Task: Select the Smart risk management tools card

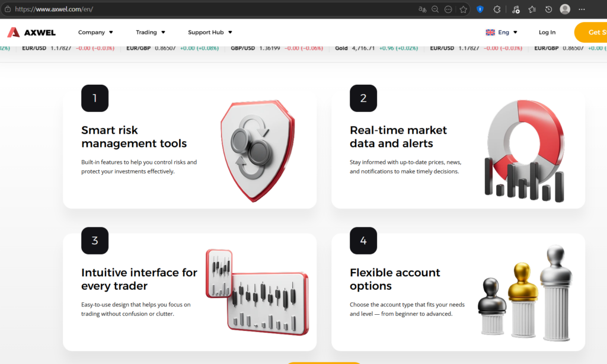Action: click(190, 149)
